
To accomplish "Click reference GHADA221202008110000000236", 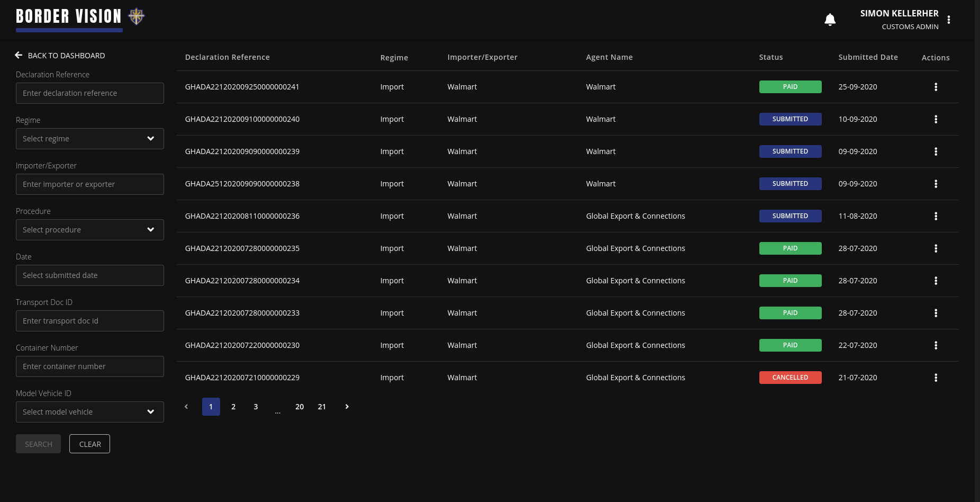I will point(242,216).
